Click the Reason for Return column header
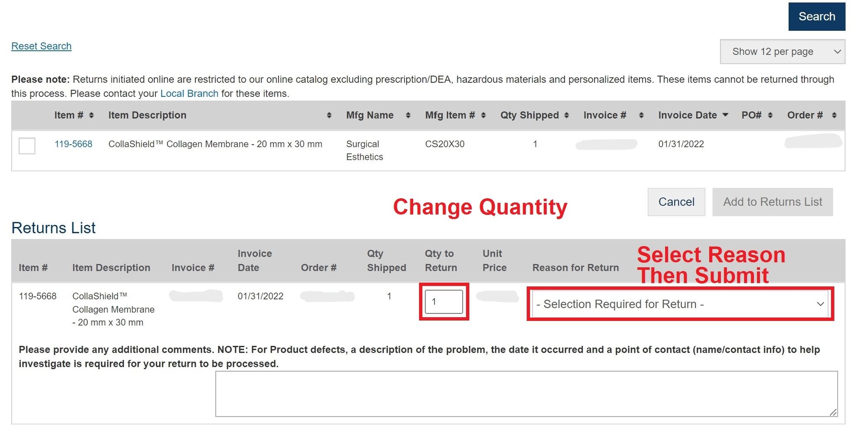This screenshot has width=868, height=434. coord(575,268)
